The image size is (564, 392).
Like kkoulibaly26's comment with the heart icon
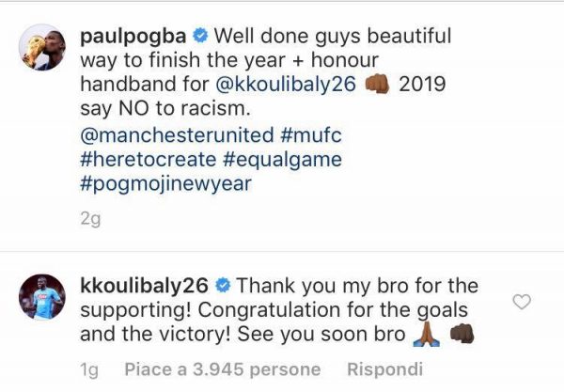tap(524, 302)
